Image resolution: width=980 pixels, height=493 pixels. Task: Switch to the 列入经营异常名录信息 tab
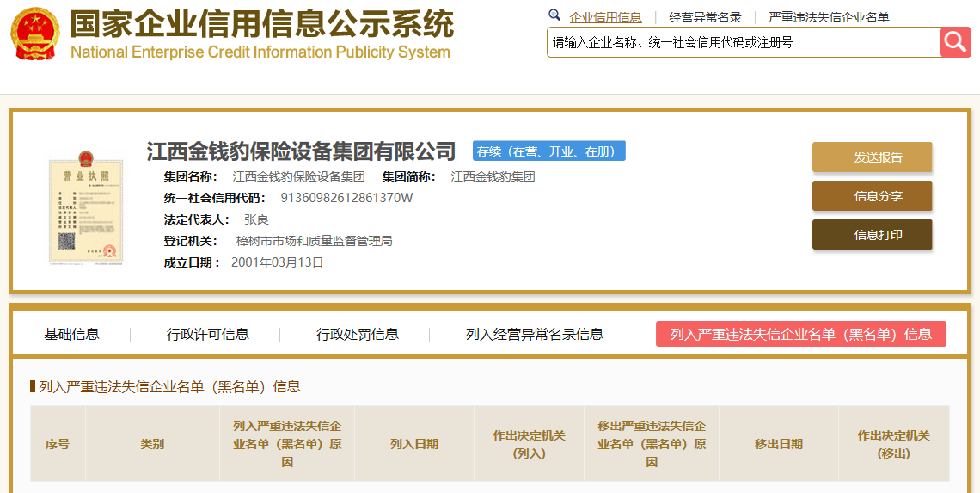535,334
